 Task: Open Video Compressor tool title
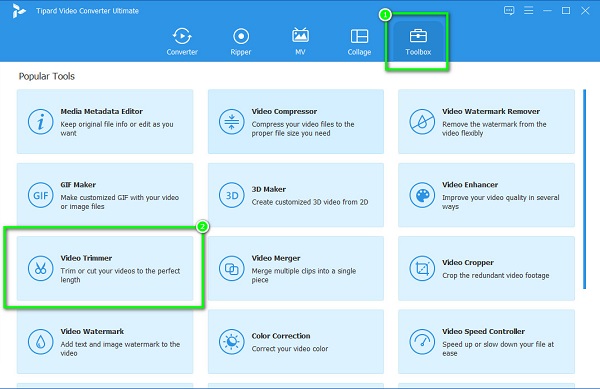[x=284, y=111]
